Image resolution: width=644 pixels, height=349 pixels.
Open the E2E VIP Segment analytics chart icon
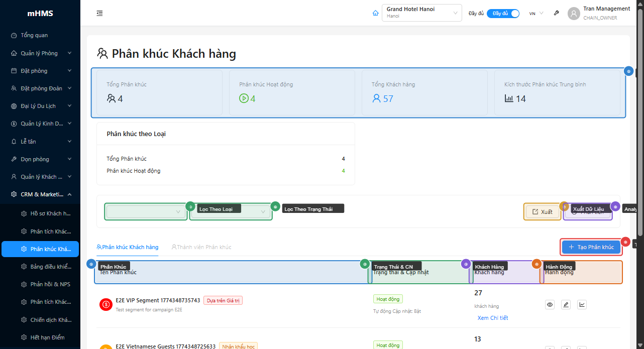point(582,304)
